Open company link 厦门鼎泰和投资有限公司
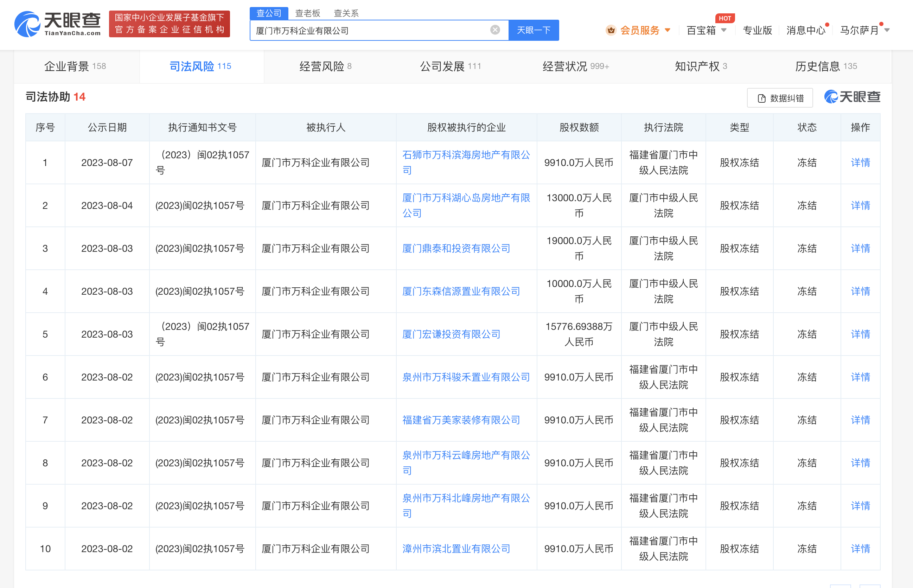The height and width of the screenshot is (588, 913). point(457,249)
